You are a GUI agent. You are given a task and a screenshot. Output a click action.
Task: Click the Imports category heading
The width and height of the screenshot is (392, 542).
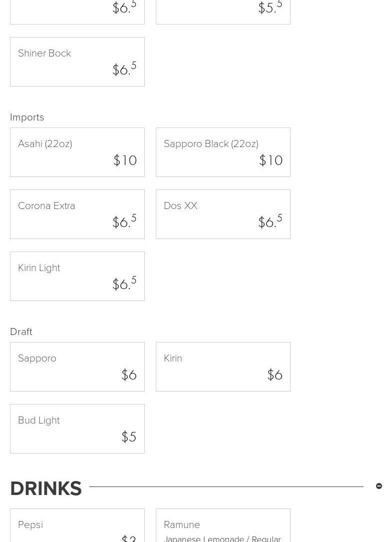(x=27, y=117)
